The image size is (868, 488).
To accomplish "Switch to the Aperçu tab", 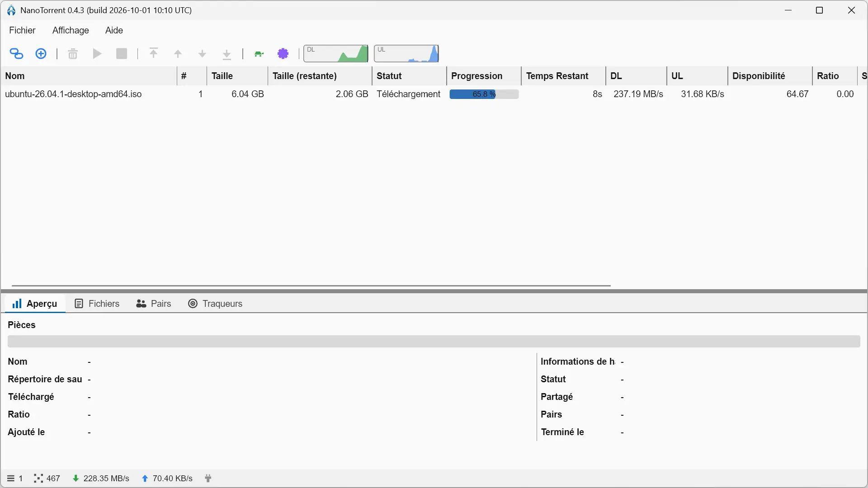I will 35,304.
